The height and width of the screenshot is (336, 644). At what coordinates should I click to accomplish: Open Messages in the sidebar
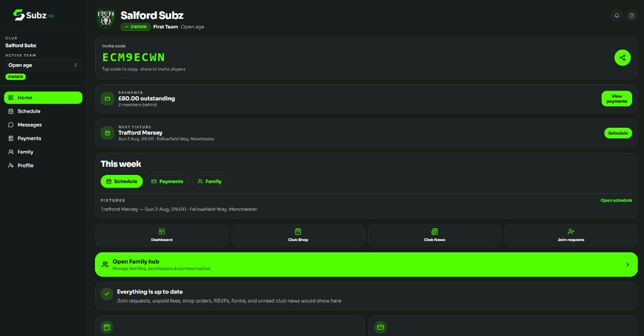tap(43, 125)
